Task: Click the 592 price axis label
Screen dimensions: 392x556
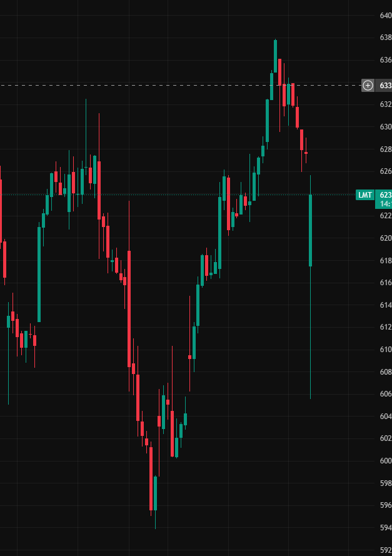Action: [385, 550]
